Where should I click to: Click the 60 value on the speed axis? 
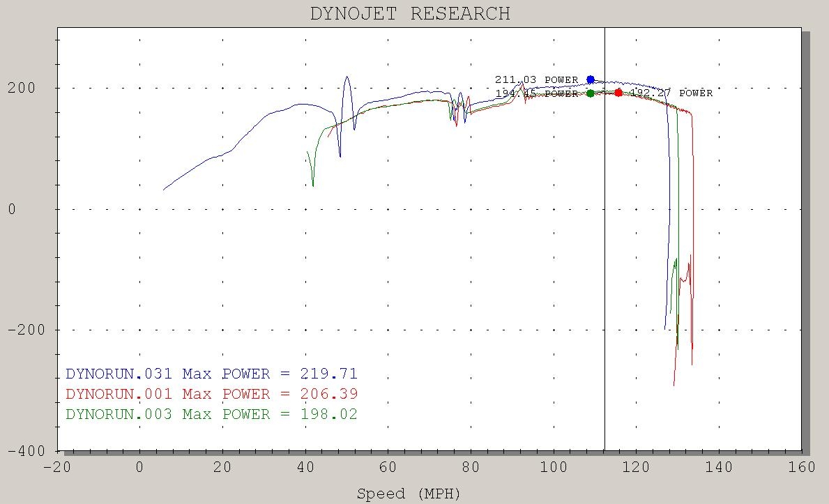click(388, 467)
